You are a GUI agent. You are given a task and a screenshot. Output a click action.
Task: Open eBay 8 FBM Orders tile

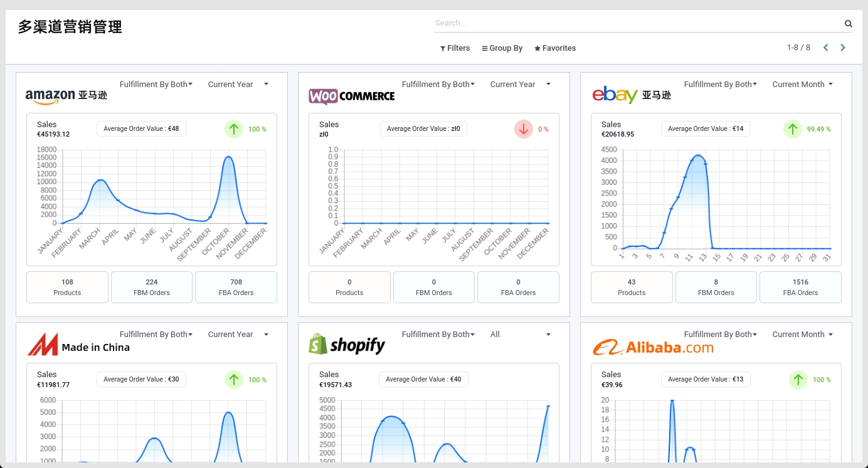coord(716,287)
